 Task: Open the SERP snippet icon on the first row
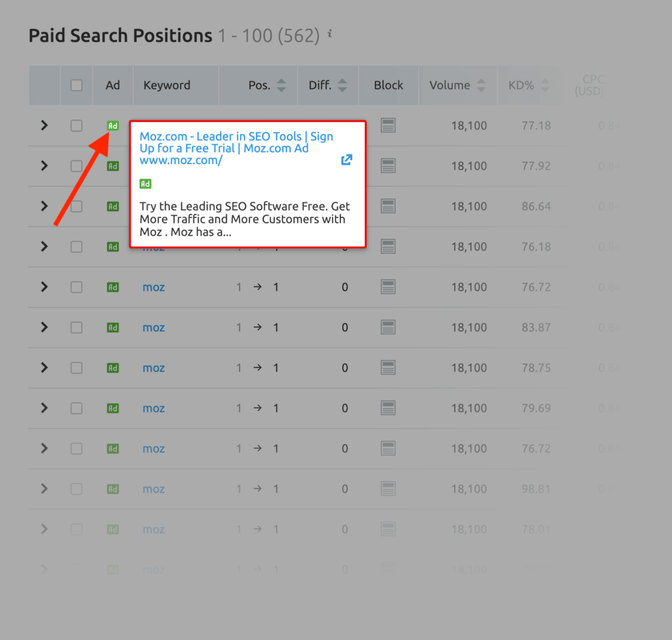388,125
